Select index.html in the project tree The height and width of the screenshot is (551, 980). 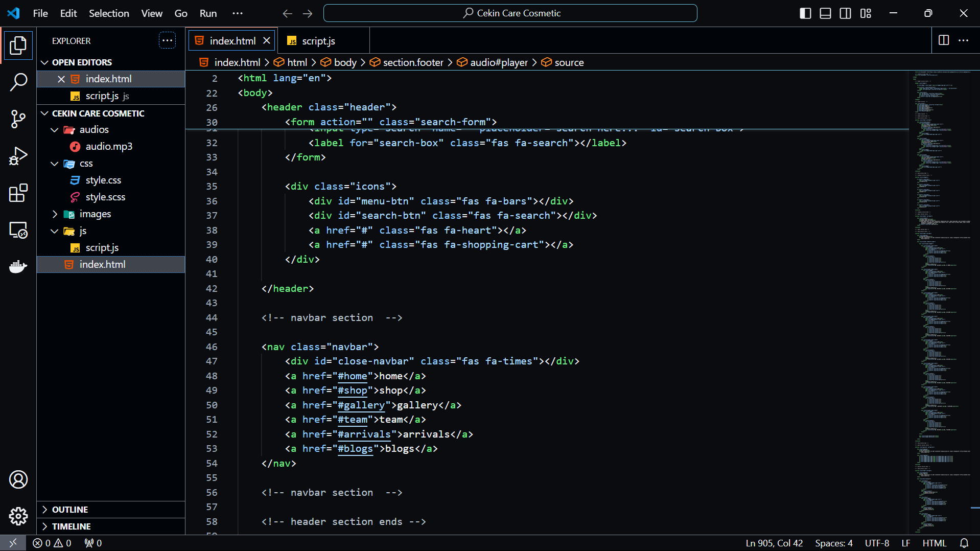tap(111, 264)
